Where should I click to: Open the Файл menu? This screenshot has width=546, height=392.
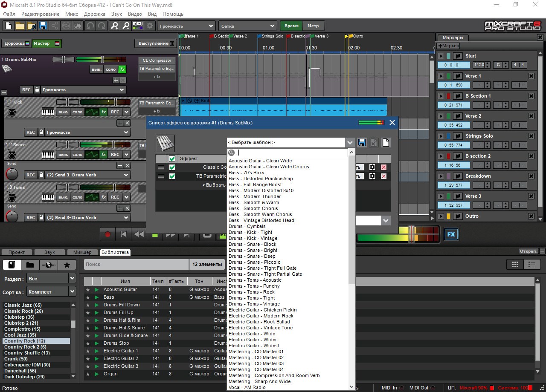(x=9, y=14)
